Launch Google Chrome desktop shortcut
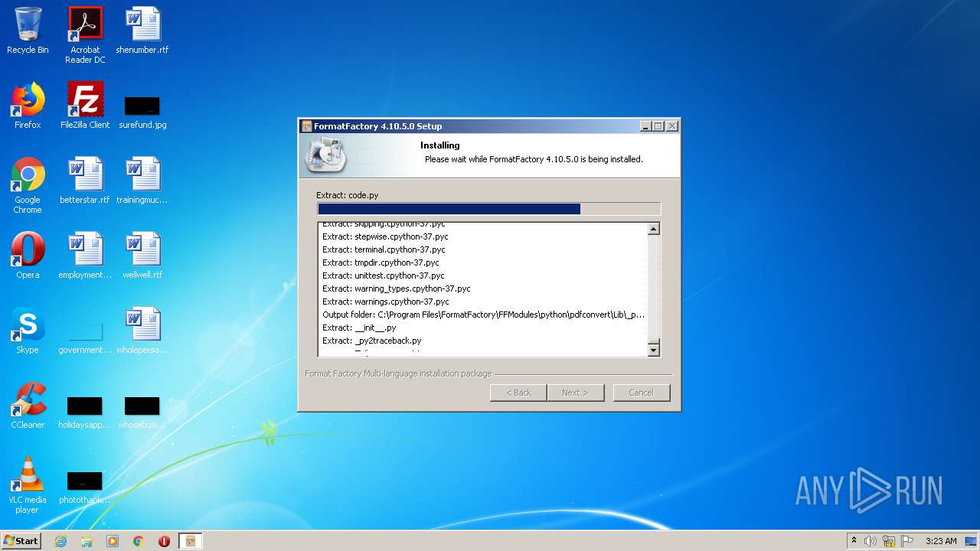The image size is (980, 551). 28,185
